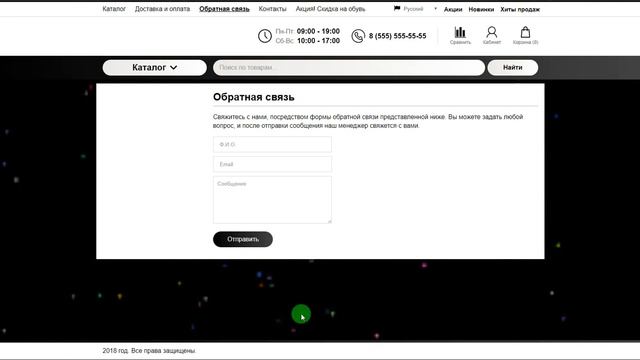The image size is (640, 360).
Task: Focus the product search field
Action: click(349, 67)
